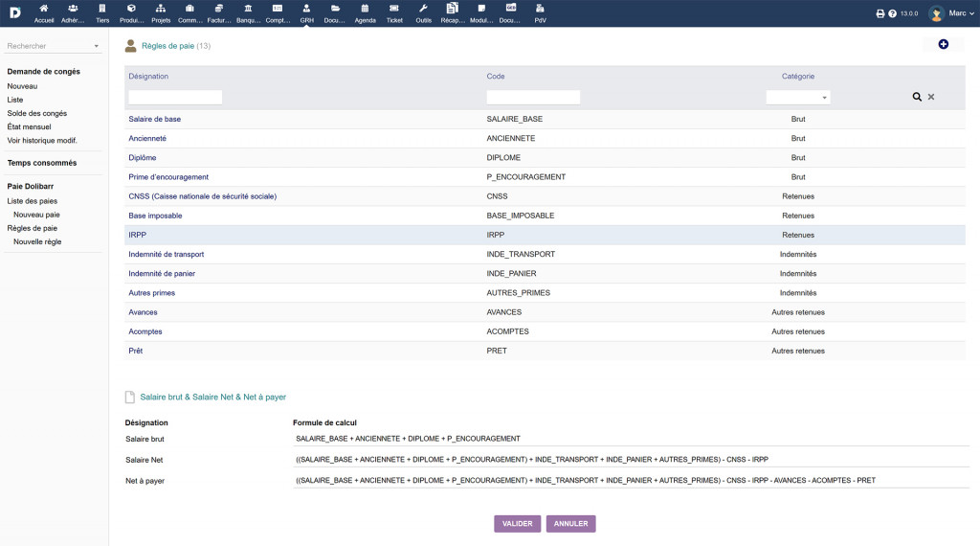Add new pay rule with plus icon

pos(943,45)
